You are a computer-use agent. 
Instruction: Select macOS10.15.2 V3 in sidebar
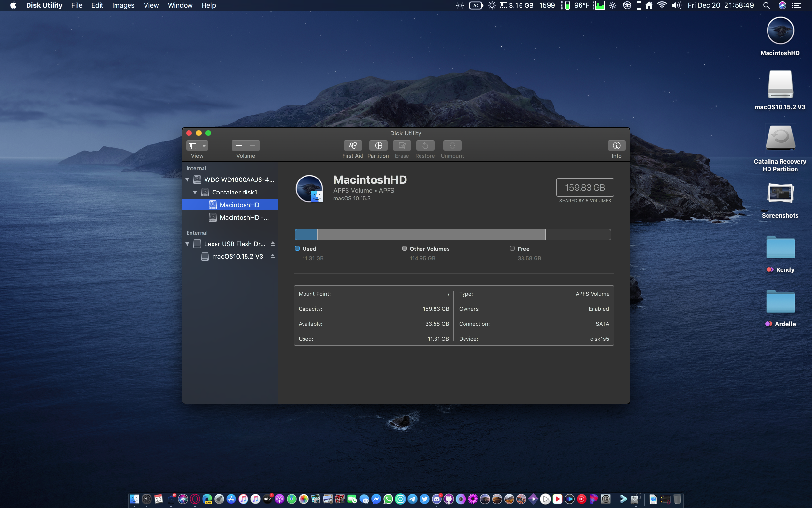click(237, 257)
